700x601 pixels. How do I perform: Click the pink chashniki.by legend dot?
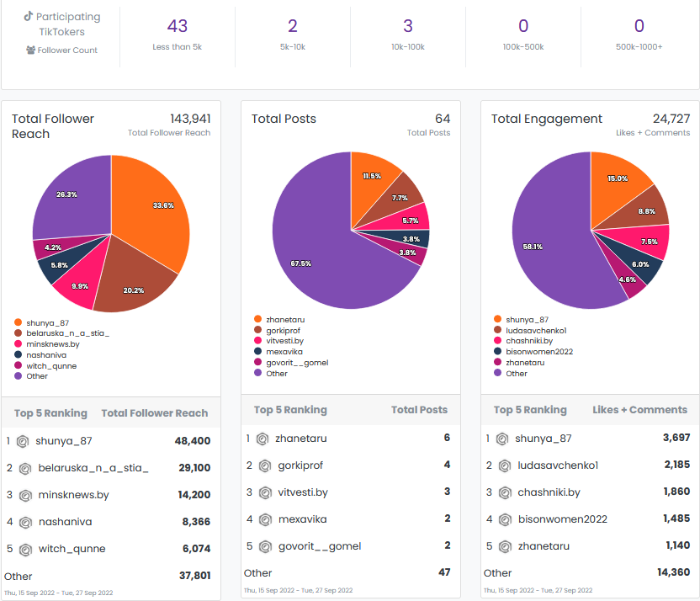tap(497, 341)
